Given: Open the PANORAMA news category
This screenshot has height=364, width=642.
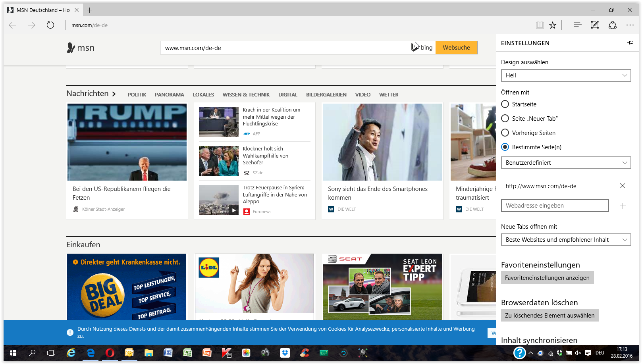Looking at the screenshot, I should [170, 95].
